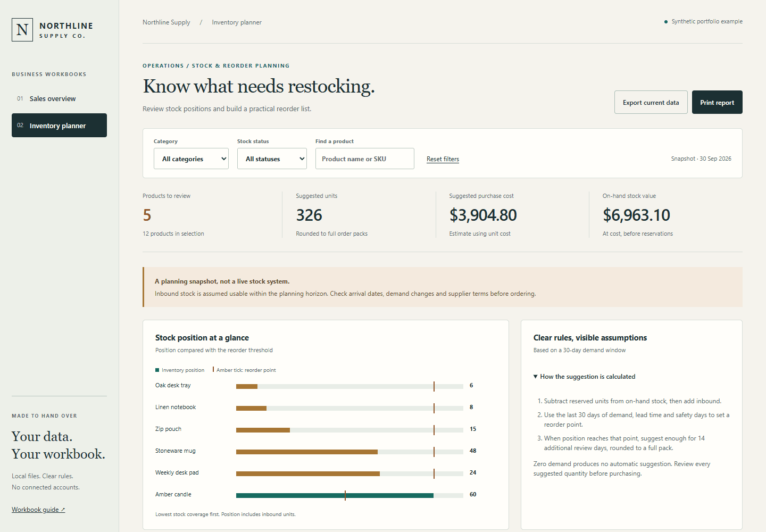The height and width of the screenshot is (532, 766).
Task: Click the 'Snapshot · 30 Sep 2026' label
Action: pyautogui.click(x=701, y=159)
